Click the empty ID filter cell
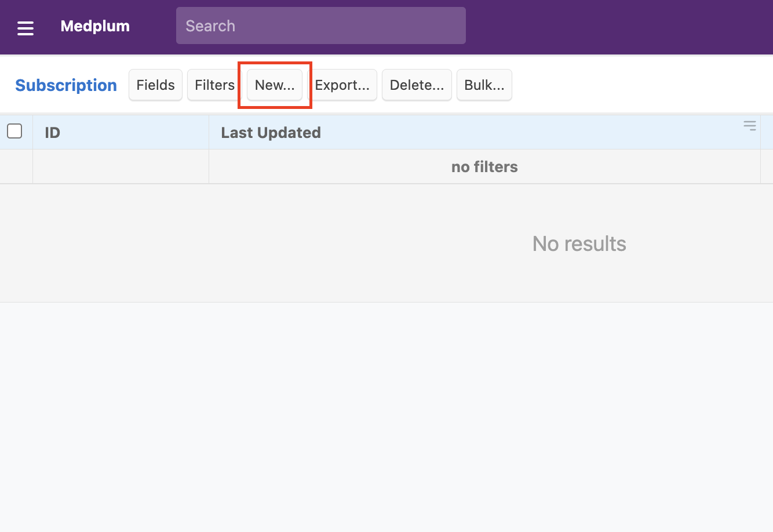The image size is (773, 532). [121, 167]
